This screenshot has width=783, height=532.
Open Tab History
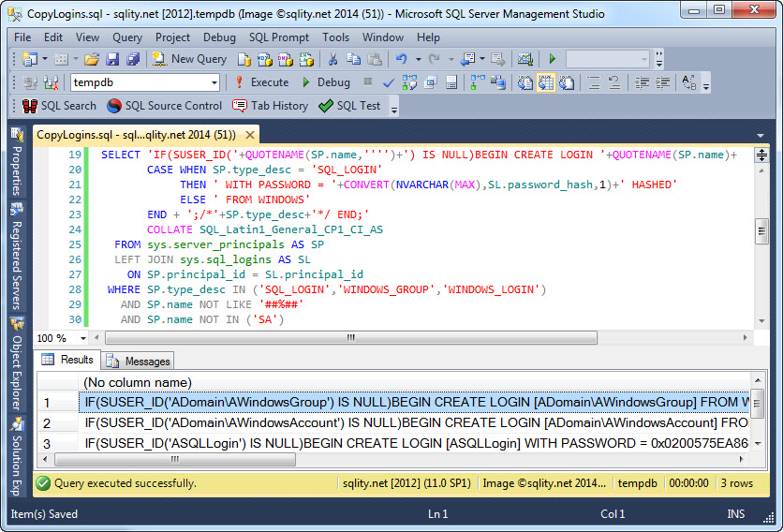click(x=270, y=106)
